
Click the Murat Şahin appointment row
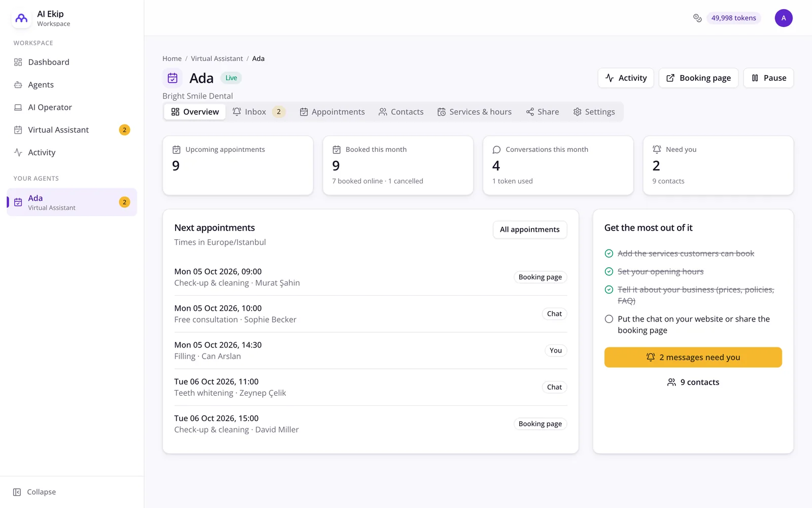(370, 277)
